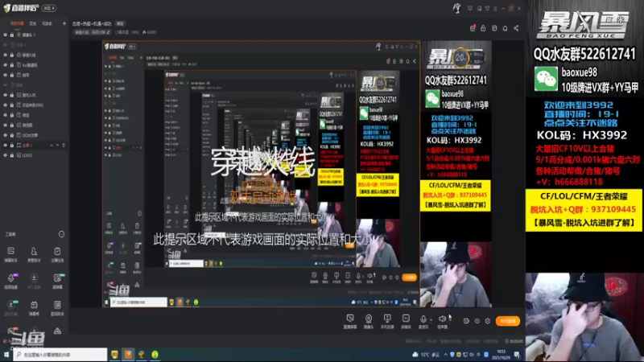The width and height of the screenshot is (644, 362).
Task: Toggle visibility of the 穿越火线 layer
Action: (6, 55)
